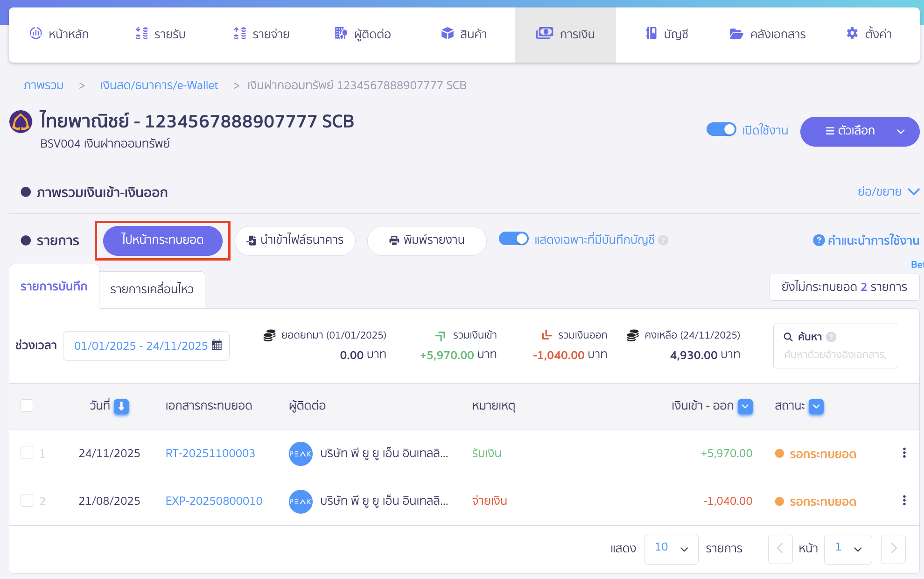
Task: Open three-dot menu for RT-20251100003 row
Action: click(904, 453)
